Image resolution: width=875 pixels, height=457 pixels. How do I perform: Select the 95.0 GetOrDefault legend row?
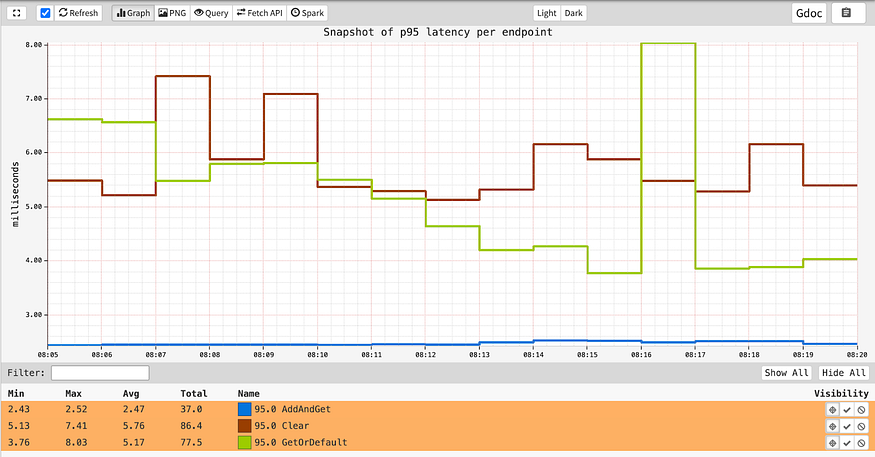point(438,442)
